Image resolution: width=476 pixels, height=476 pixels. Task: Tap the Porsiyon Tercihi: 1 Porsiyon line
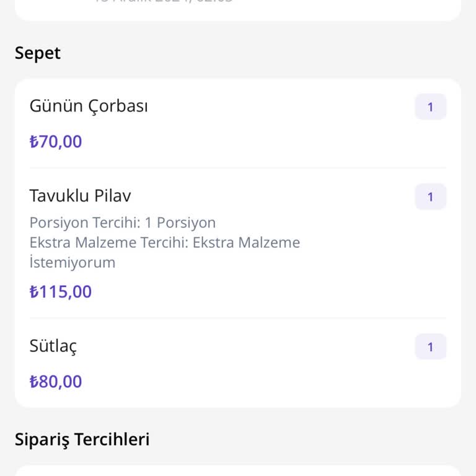click(123, 223)
